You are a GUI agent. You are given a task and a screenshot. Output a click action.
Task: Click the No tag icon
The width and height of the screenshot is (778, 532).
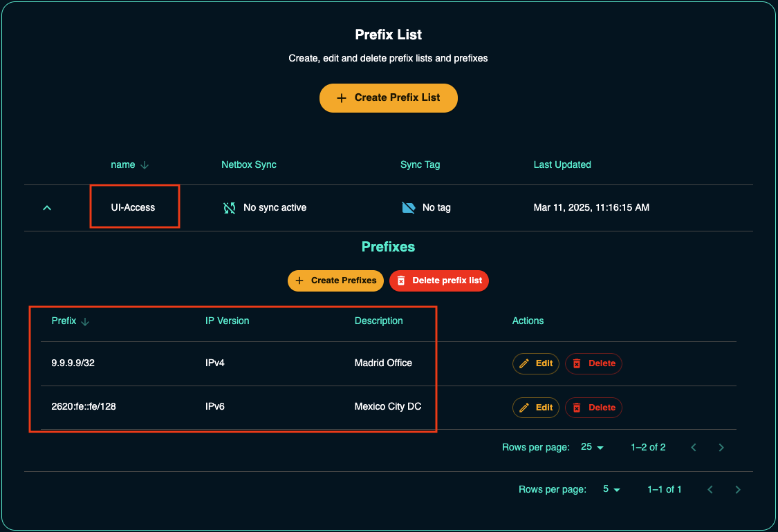pyautogui.click(x=409, y=207)
